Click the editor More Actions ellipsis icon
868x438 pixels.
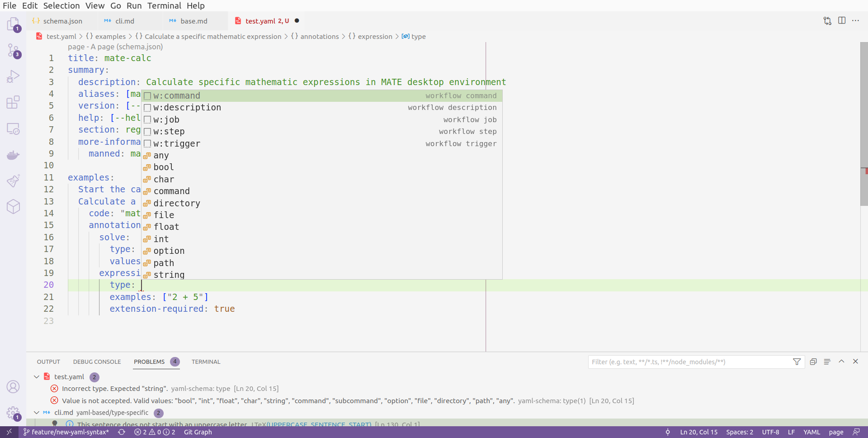coord(856,20)
